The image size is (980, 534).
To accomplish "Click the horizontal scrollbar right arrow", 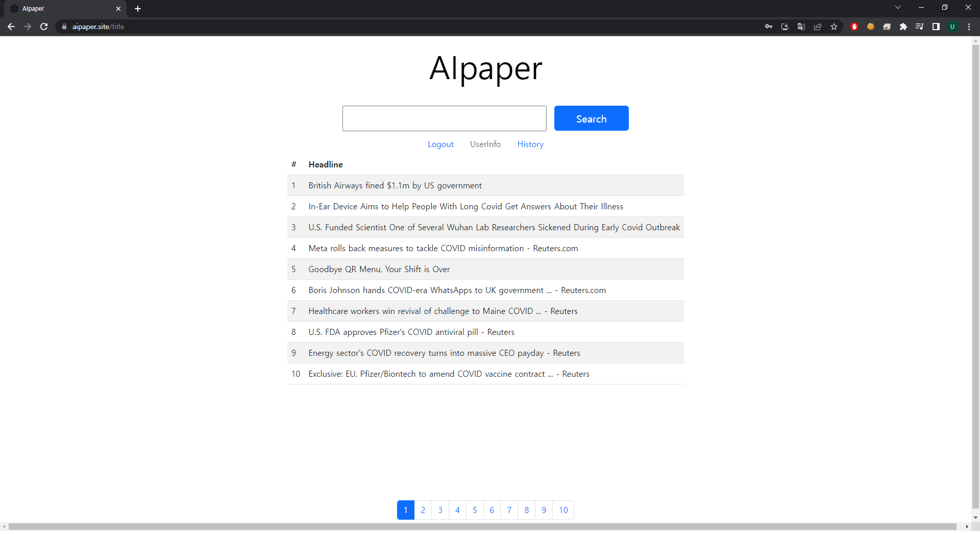I will pyautogui.click(x=967, y=526).
